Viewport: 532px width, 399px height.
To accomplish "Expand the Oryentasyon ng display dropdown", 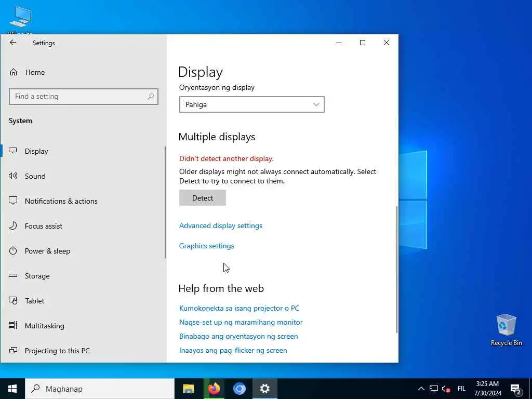I will tap(252, 104).
